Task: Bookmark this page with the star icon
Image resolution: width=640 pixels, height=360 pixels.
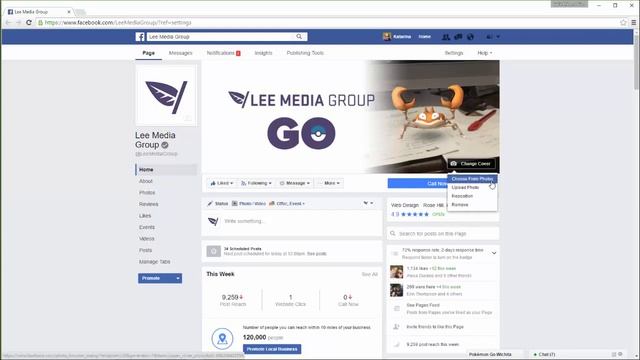Action: click(x=623, y=22)
